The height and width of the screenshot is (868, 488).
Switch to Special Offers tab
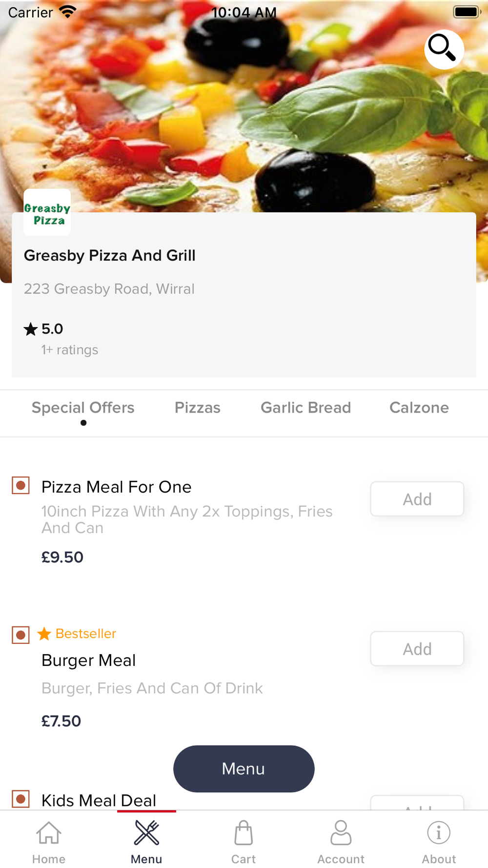pyautogui.click(x=83, y=408)
